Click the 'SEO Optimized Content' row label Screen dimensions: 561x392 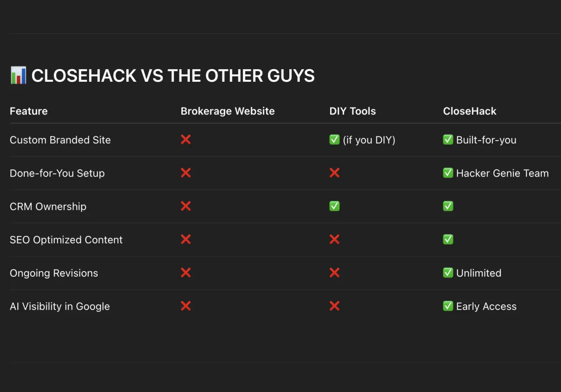[x=66, y=240]
